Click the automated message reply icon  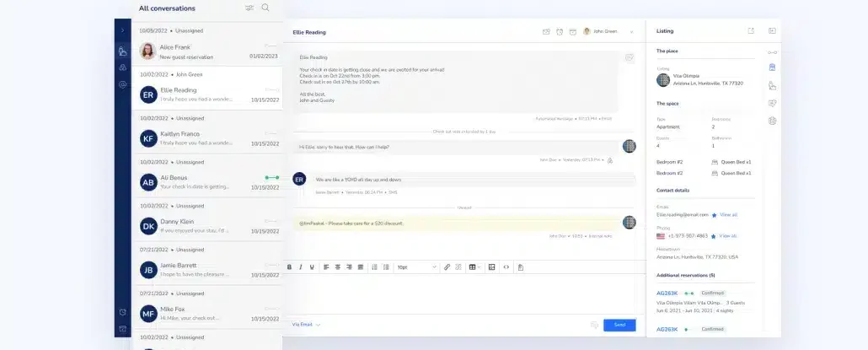[x=629, y=57]
